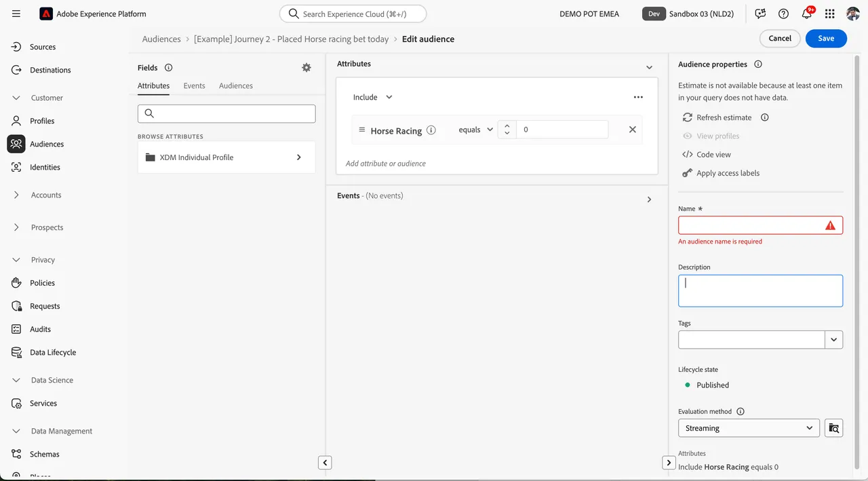Open the apps grid switcher icon

[830, 14]
